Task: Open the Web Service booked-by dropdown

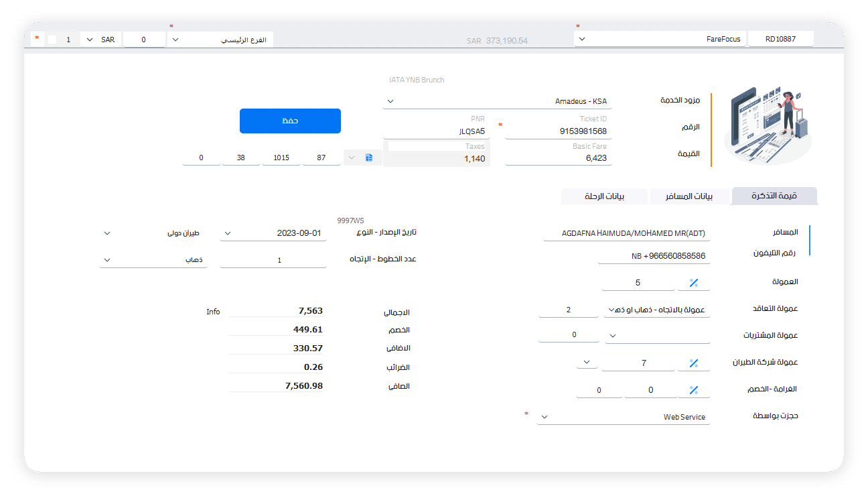Action: (623, 417)
